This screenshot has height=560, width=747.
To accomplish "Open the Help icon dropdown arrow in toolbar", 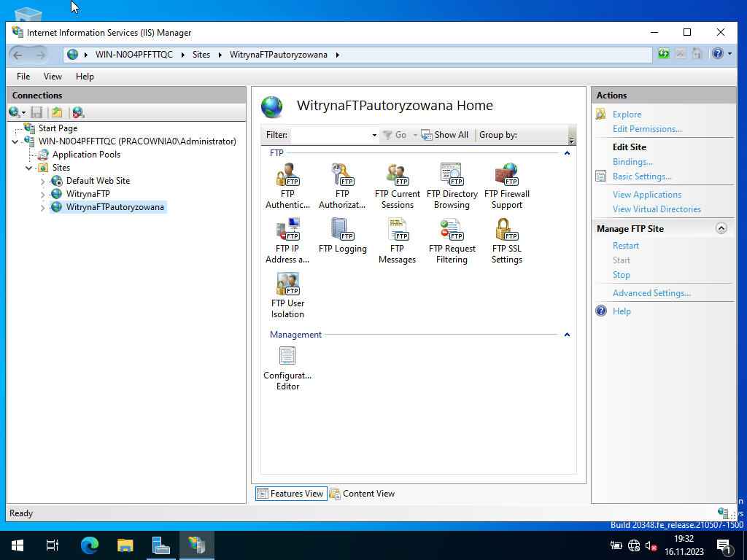I will [729, 54].
